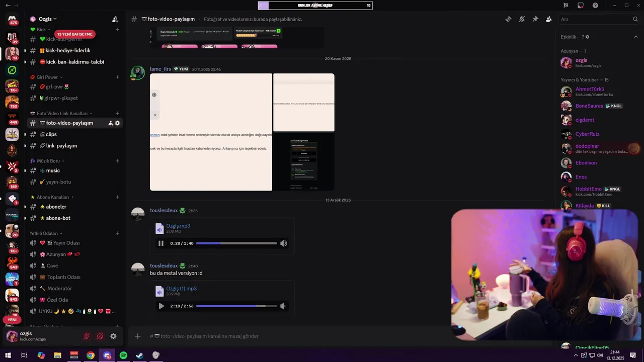Collapse the Girl Power category
644x362 pixels.
[x=47, y=77]
